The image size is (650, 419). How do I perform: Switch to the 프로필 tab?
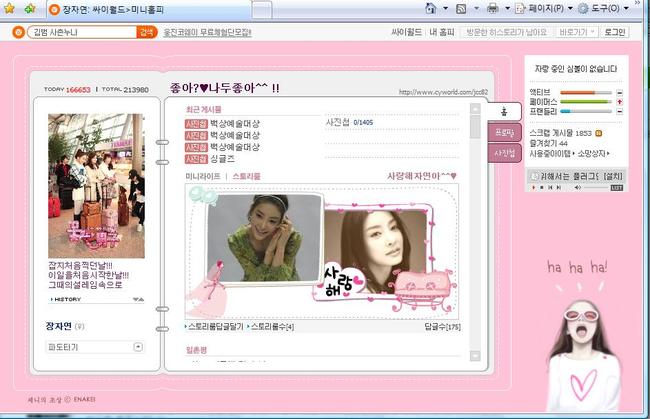coord(505,132)
